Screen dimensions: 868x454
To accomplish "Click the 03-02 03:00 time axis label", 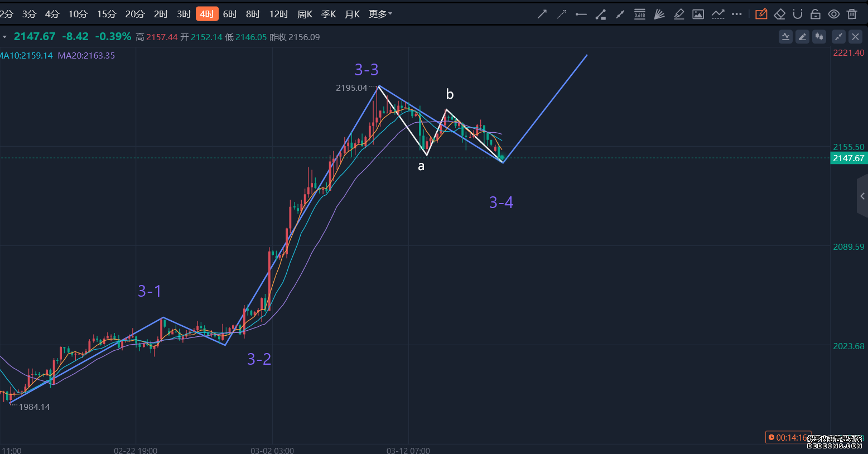I will (272, 450).
